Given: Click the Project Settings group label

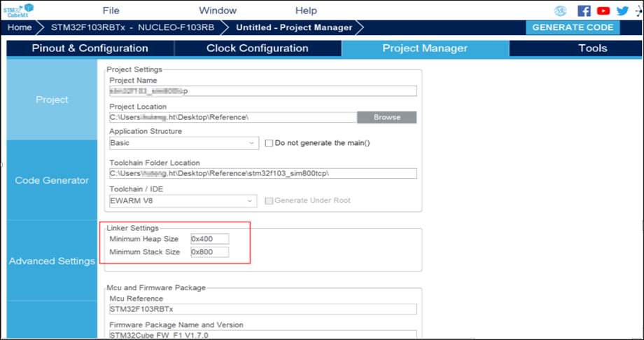Looking at the screenshot, I should coord(134,69).
